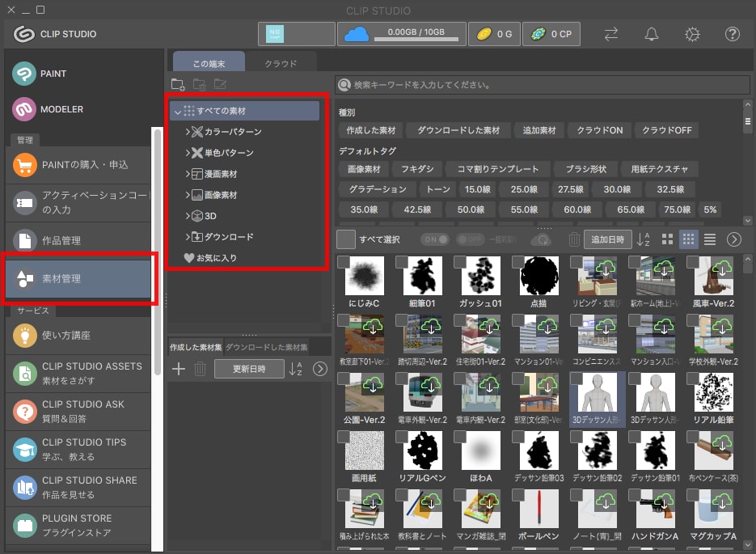Filter by the ブラシ形状 tag

(586, 169)
